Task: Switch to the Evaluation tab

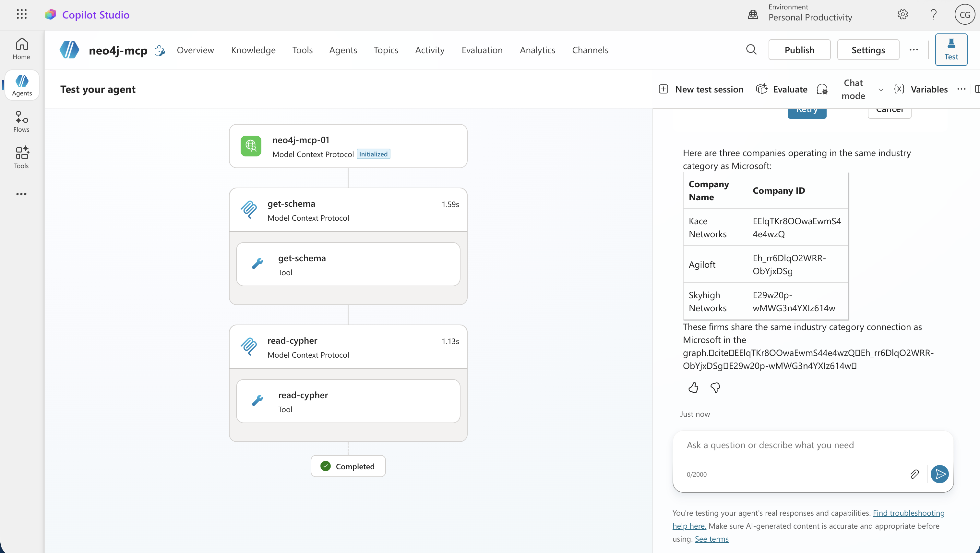Action: [x=482, y=50]
